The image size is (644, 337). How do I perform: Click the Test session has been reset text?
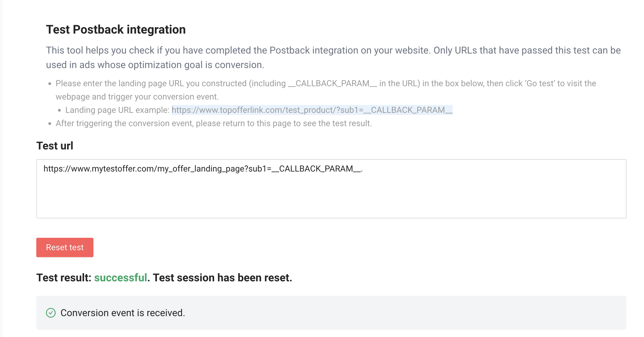pyautogui.click(x=223, y=278)
